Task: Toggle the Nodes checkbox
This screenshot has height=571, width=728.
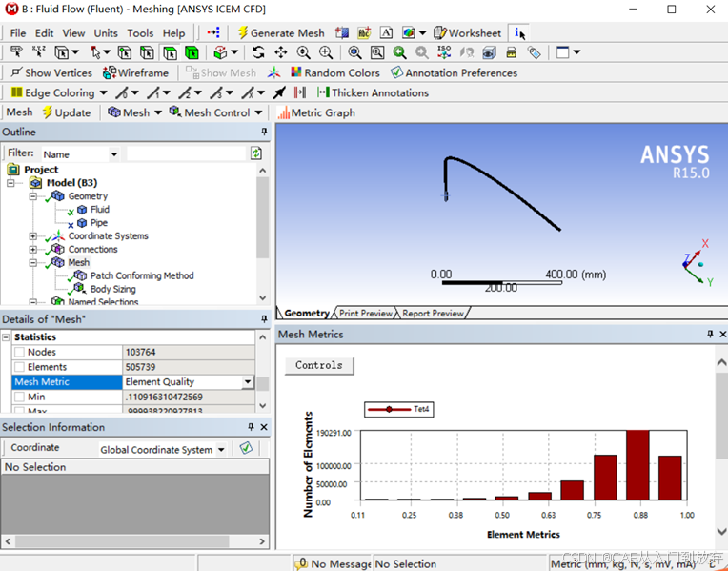Action: pyautogui.click(x=19, y=352)
